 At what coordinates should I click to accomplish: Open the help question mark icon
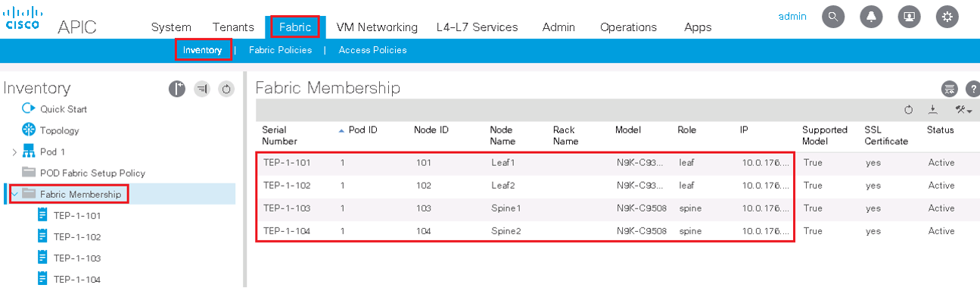(974, 89)
